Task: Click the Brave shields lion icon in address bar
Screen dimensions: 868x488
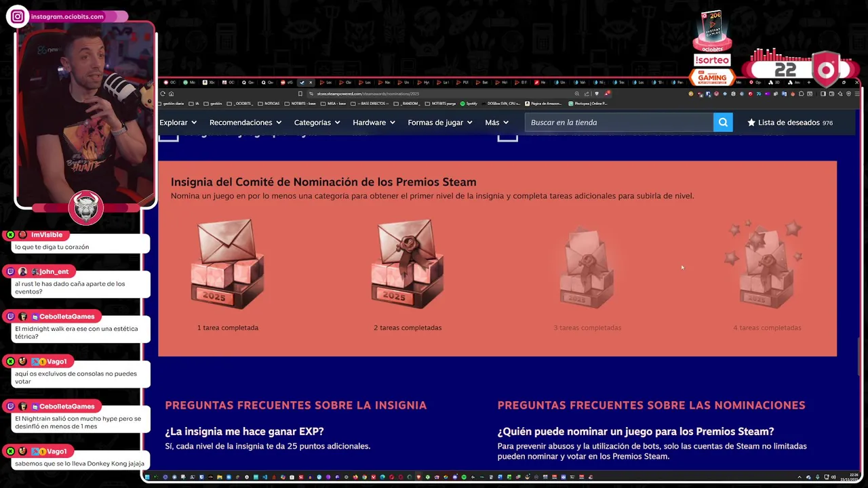Action: (x=597, y=94)
